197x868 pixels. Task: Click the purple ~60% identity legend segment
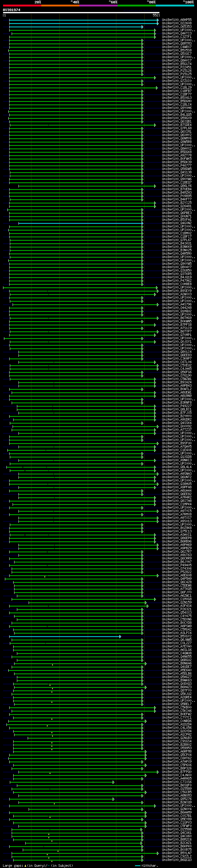[x=98, y=6]
